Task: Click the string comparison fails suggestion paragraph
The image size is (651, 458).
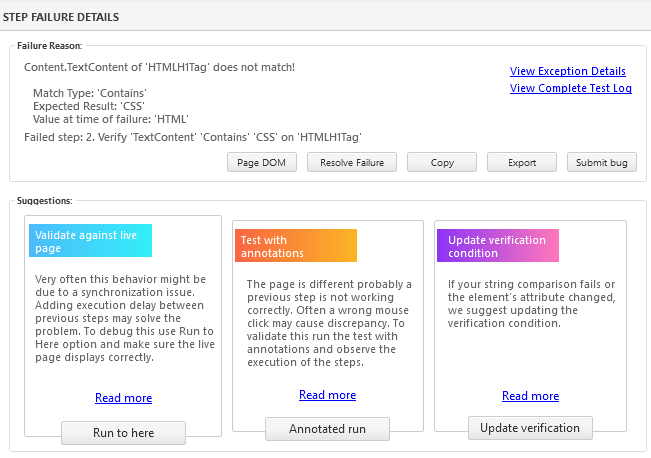Action: click(x=531, y=304)
